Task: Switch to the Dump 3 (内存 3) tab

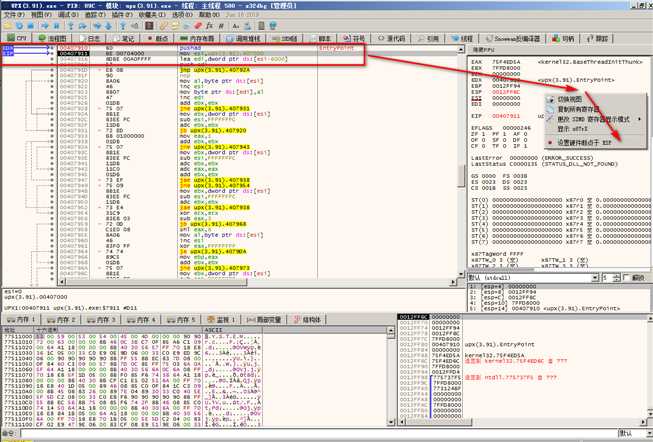Action: point(101,320)
